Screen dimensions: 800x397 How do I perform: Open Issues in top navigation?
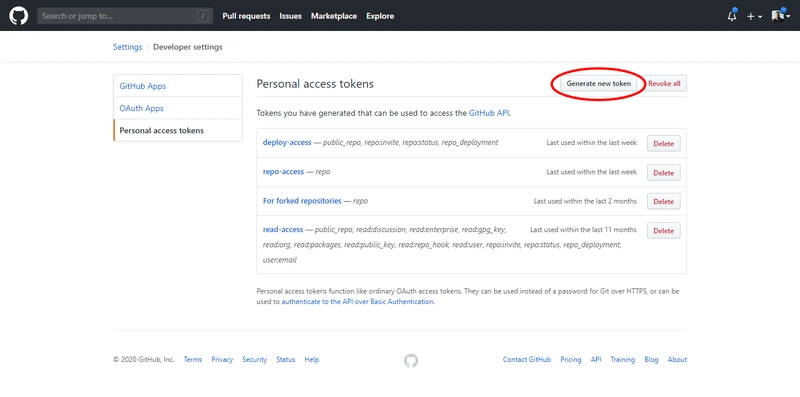point(290,16)
